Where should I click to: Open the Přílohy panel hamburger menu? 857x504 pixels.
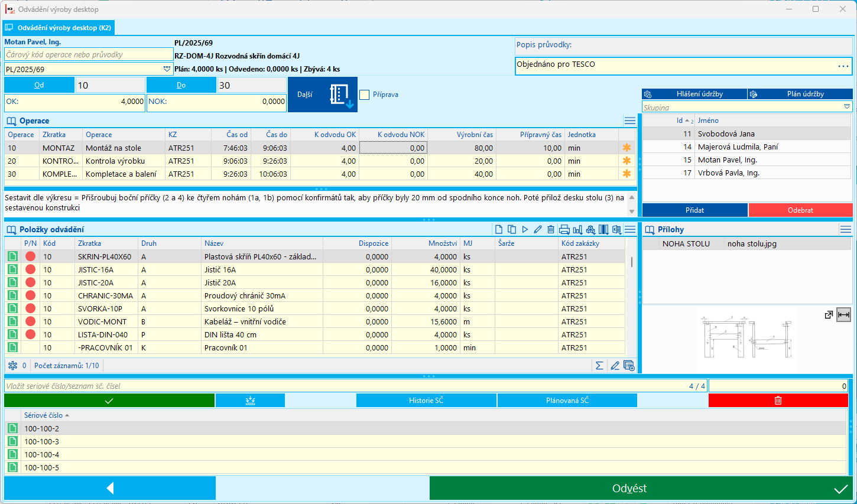coord(845,230)
